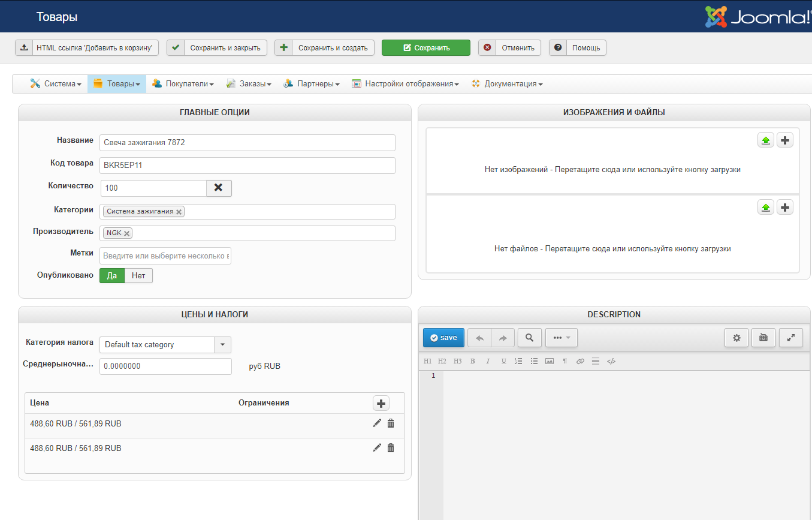Click the green Сохранить button
The width and height of the screenshot is (812, 520).
[426, 48]
